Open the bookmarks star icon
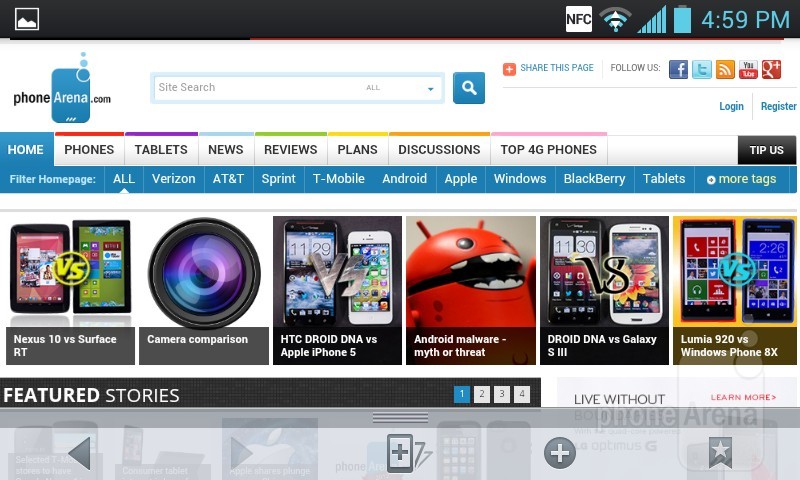800x480 pixels. pyautogui.click(x=720, y=452)
